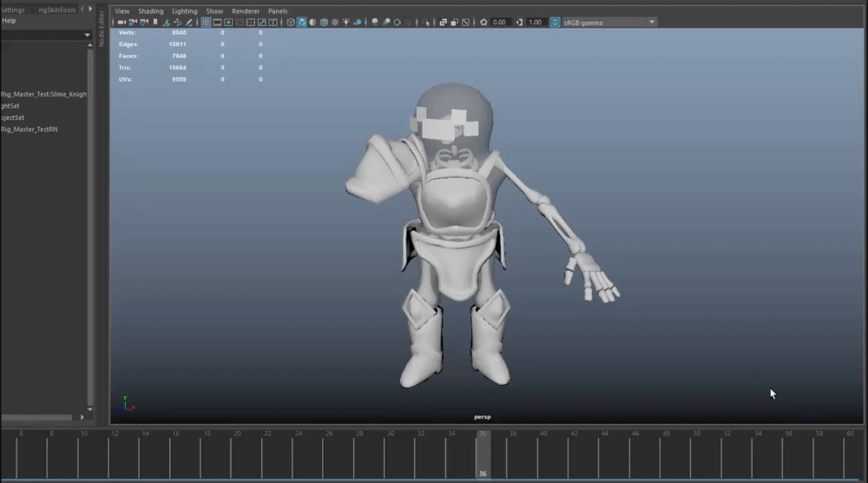Screen dimensions: 868x483
Task: Click the smooth shade all icon
Action: click(302, 23)
